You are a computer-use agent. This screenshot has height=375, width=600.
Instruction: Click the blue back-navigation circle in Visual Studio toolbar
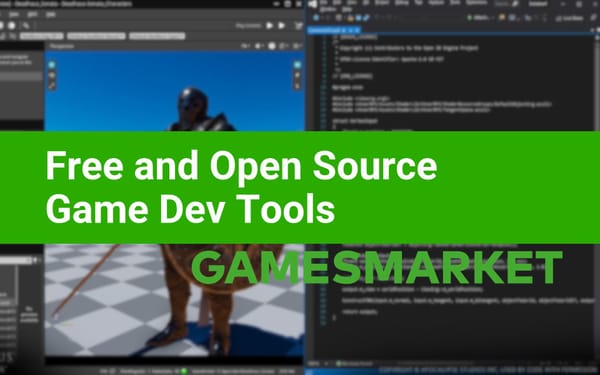(x=316, y=18)
